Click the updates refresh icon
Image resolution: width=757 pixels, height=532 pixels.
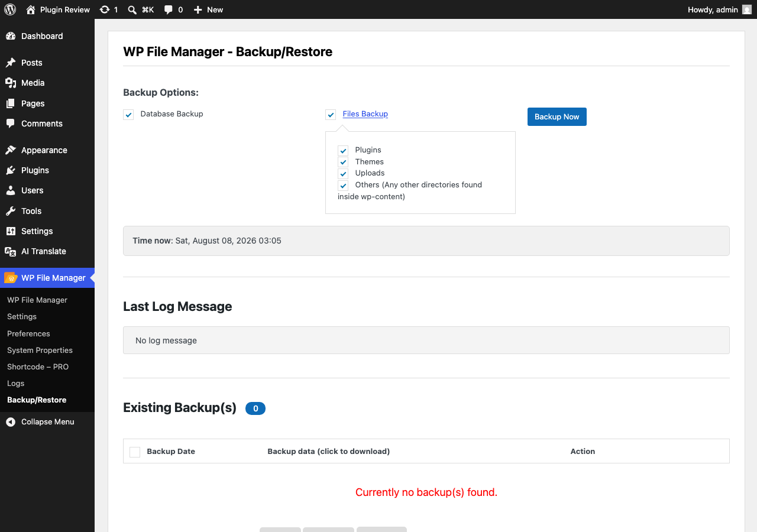[x=105, y=9]
